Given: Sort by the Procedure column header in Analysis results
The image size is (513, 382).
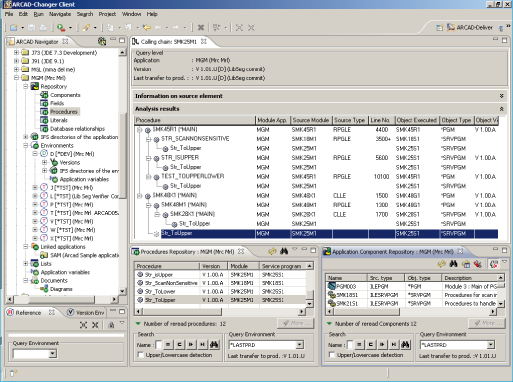Looking at the screenshot, I should click(195, 120).
